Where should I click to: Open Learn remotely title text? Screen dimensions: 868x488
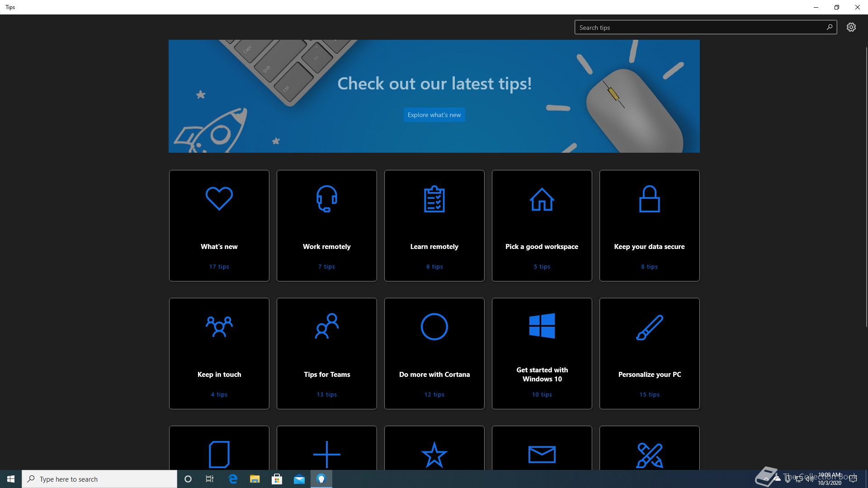pyautogui.click(x=434, y=247)
